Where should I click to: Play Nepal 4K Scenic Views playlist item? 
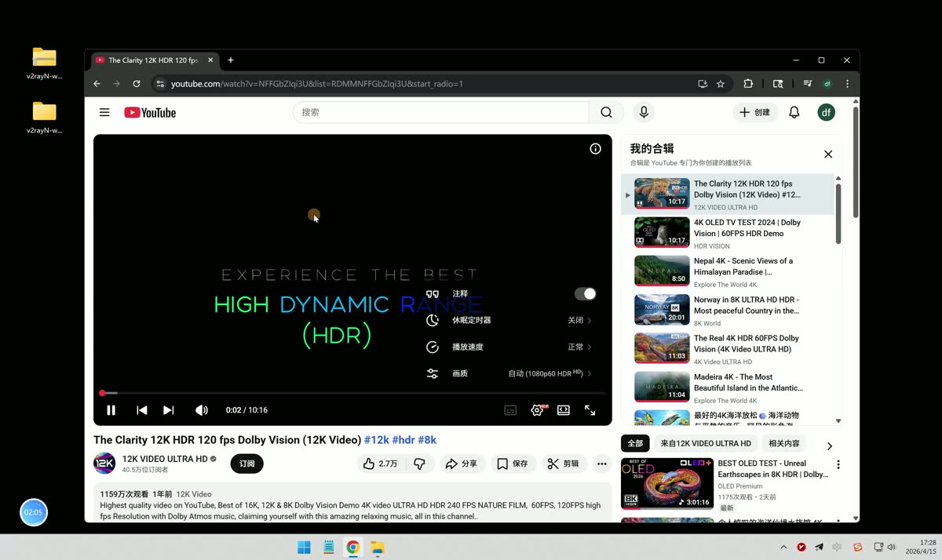point(727,271)
